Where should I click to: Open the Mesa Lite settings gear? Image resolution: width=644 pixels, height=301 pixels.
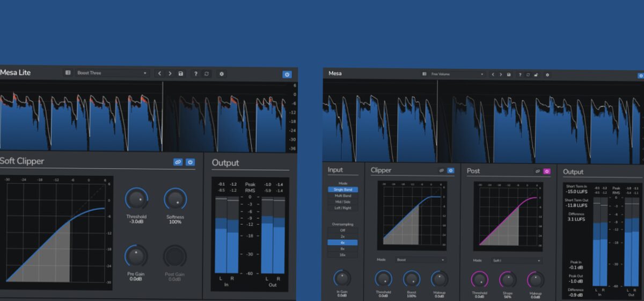pos(221,74)
